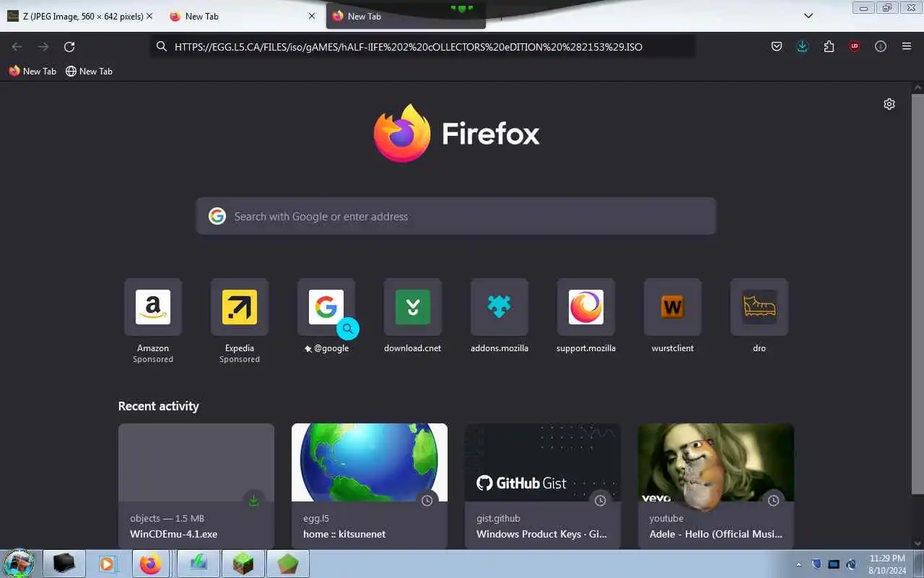Screen dimensions: 924x578
Task: Open the Adele - Hello YouTube card
Action: pos(716,486)
